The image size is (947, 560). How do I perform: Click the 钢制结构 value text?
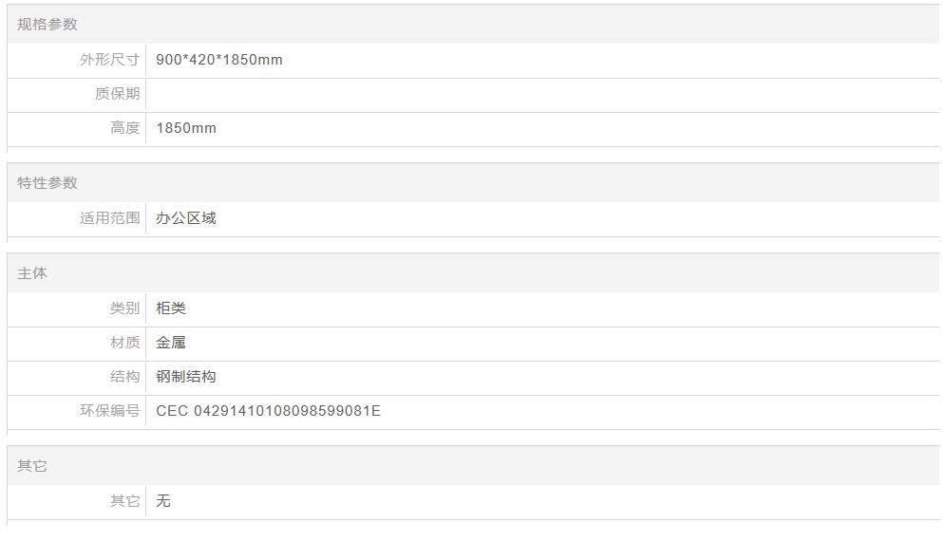coord(186,377)
